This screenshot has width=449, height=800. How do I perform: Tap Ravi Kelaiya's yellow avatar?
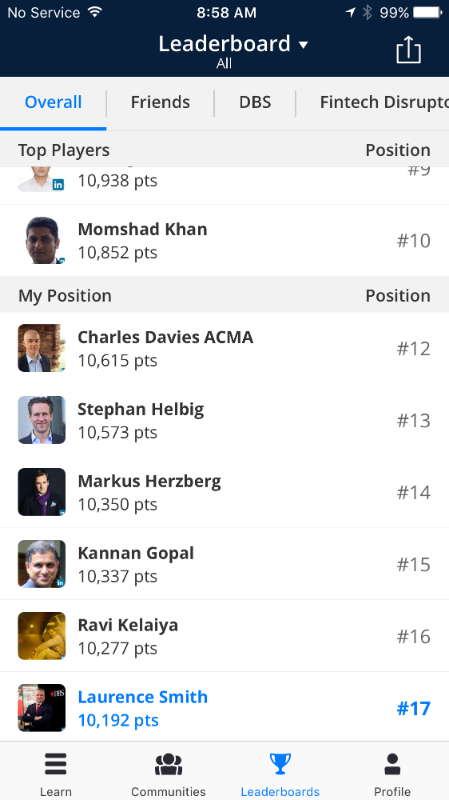coord(42,636)
